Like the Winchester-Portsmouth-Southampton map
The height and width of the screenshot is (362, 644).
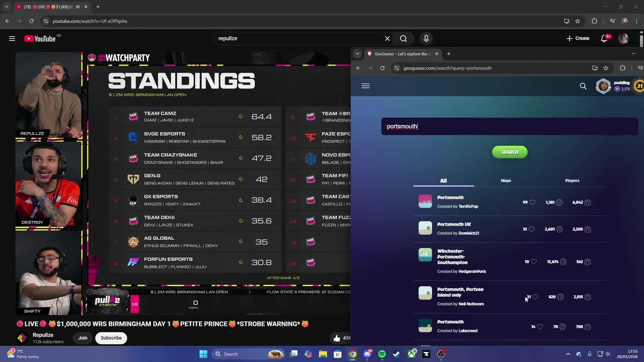pyautogui.click(x=534, y=261)
